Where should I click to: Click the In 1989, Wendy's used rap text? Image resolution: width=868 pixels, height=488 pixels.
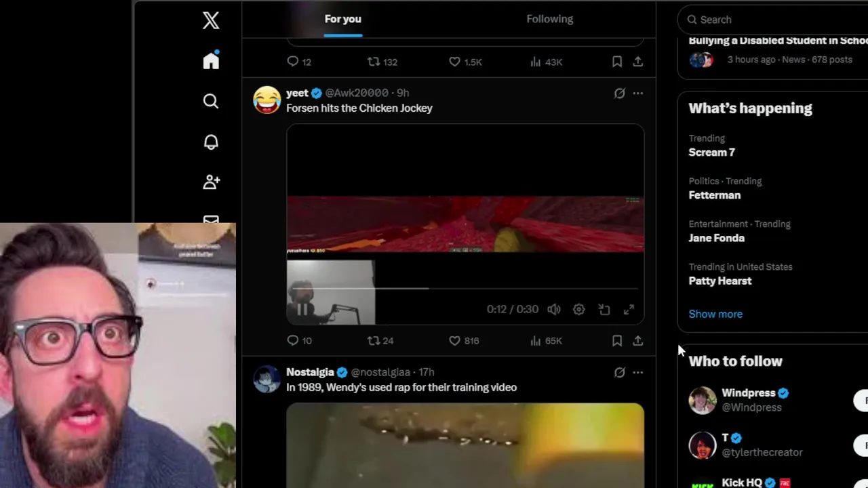(401, 388)
